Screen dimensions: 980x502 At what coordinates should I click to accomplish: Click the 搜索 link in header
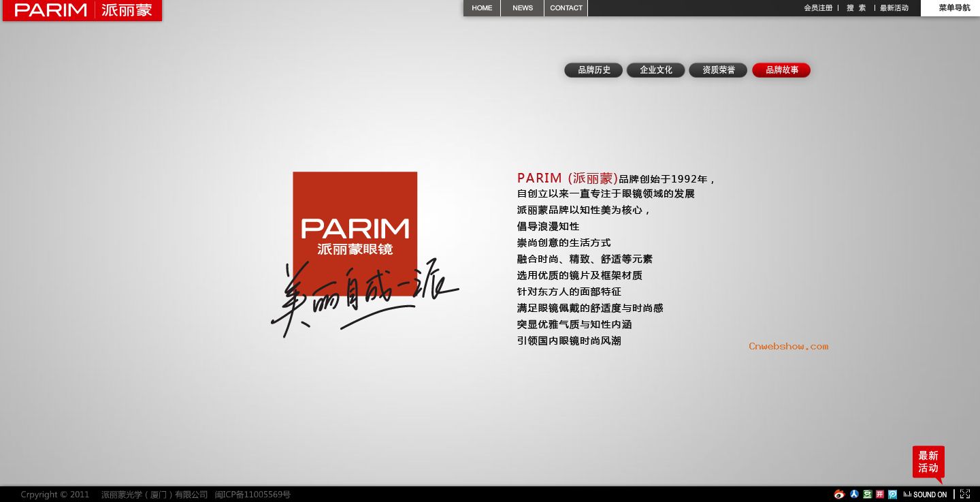tap(856, 8)
